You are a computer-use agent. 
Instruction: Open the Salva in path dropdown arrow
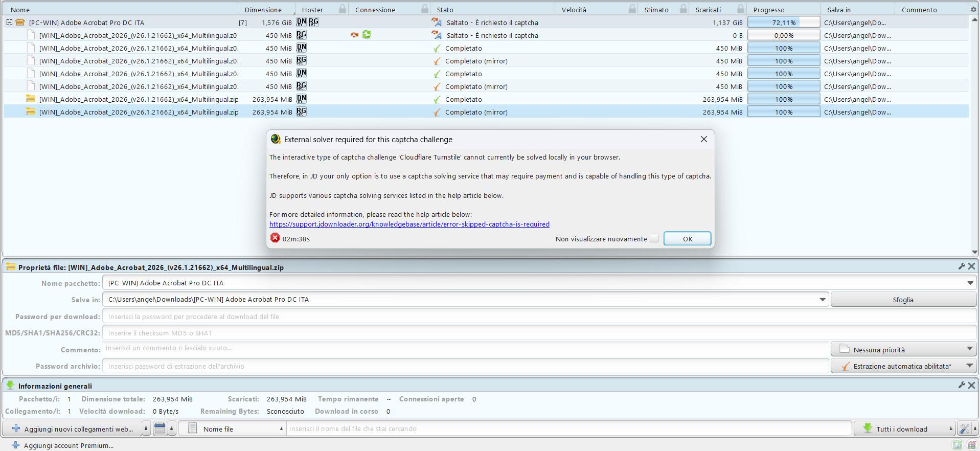(x=823, y=299)
